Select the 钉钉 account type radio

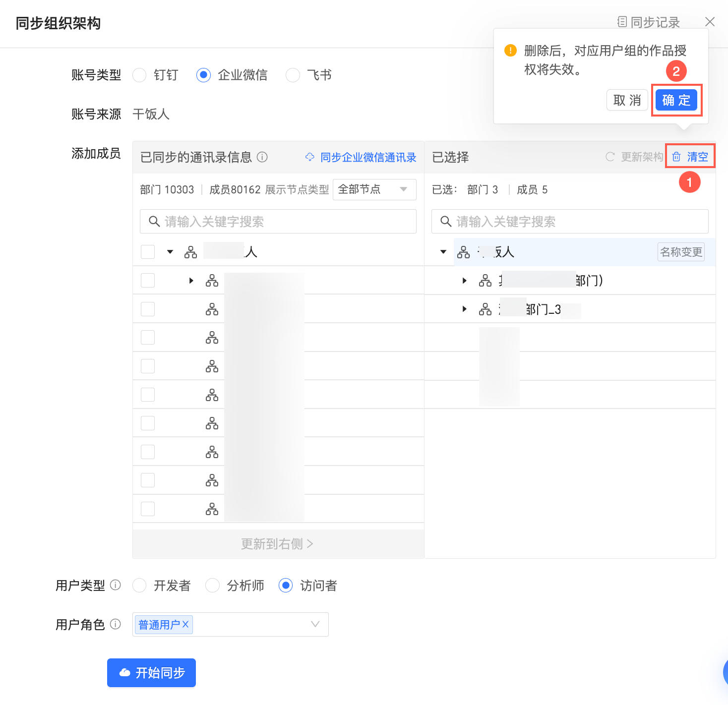tap(139, 75)
